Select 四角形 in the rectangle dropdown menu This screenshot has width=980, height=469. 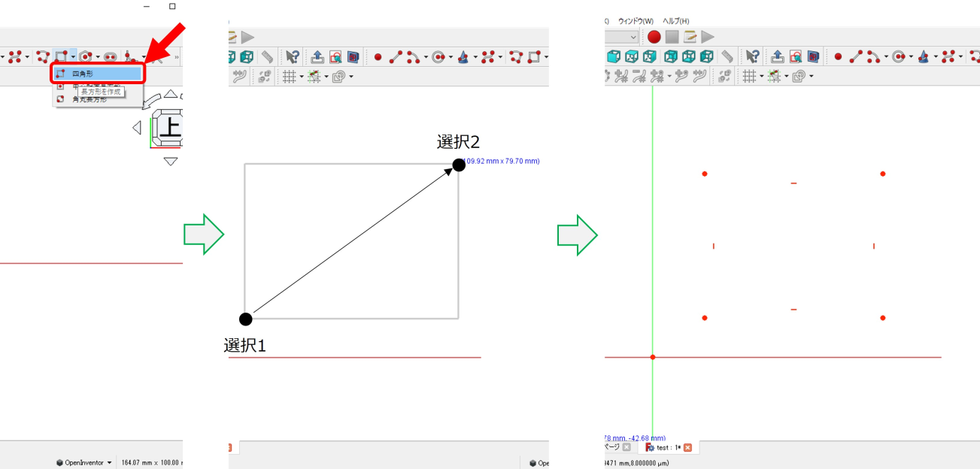point(96,74)
